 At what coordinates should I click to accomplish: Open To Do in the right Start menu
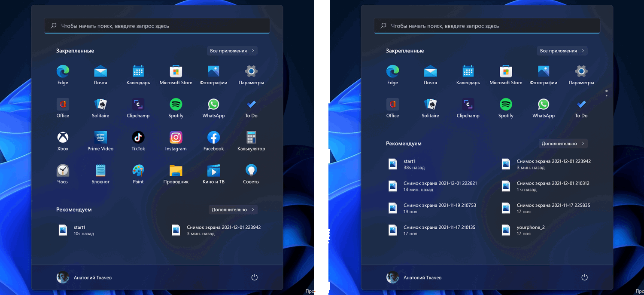[x=581, y=108]
